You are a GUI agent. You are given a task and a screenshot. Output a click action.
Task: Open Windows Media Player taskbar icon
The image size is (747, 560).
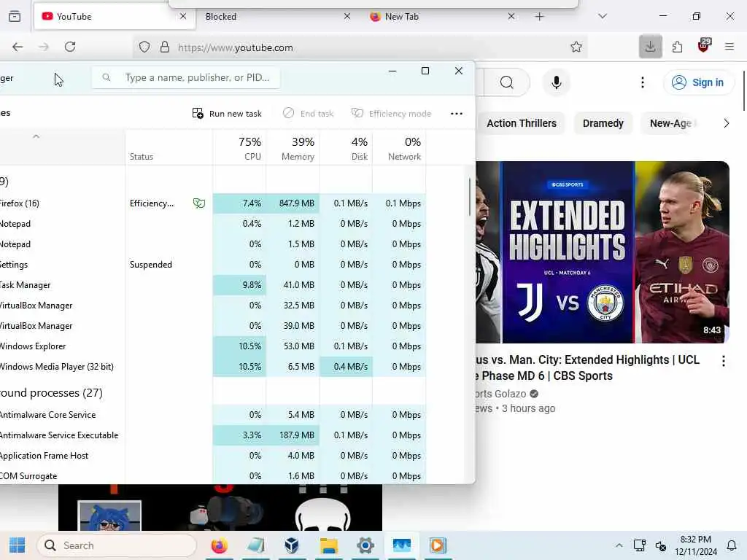coord(438,545)
